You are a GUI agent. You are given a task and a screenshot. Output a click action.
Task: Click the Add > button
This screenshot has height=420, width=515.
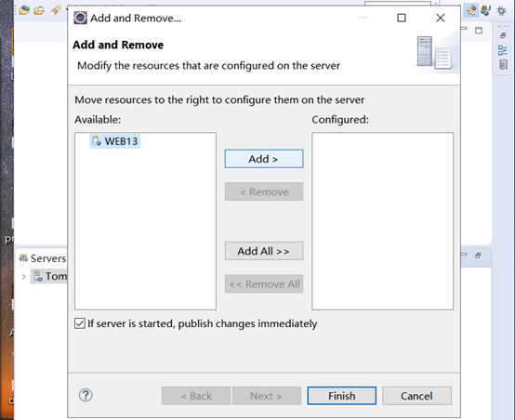[x=264, y=159]
